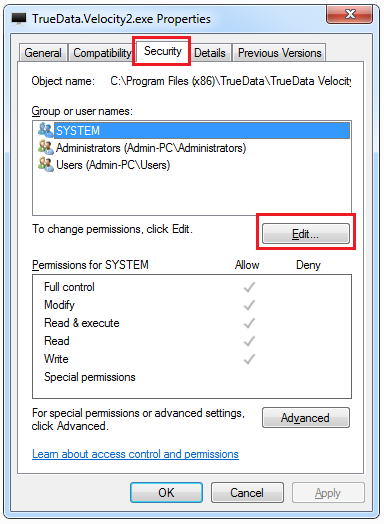Open Advanced security settings
Viewport: 384px width, 524px height.
tap(306, 417)
